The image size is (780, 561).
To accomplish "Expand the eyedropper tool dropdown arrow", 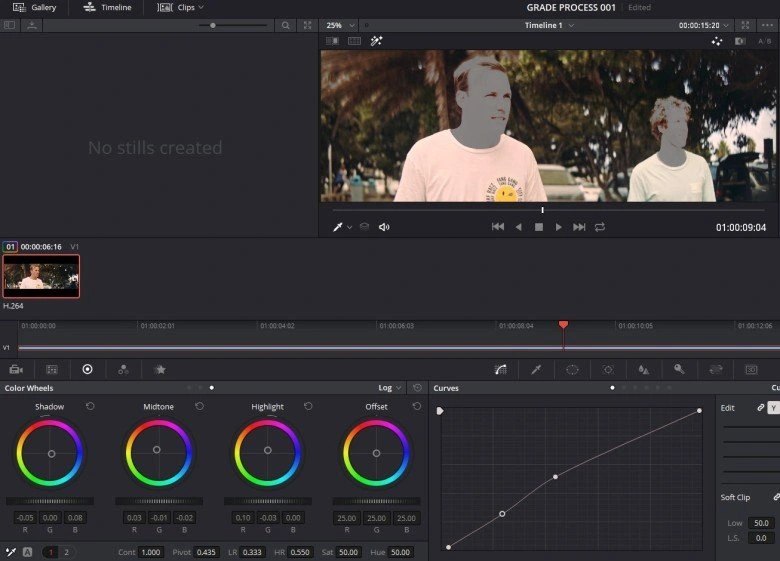I will pos(350,227).
